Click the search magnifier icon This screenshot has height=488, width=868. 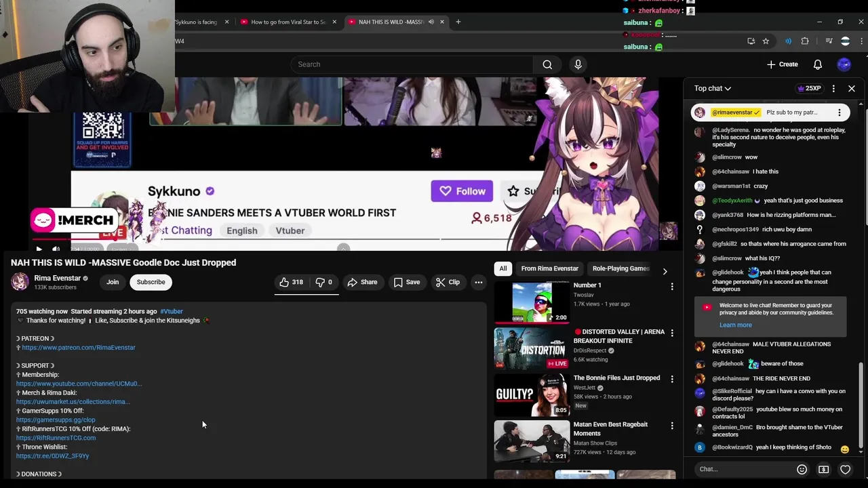[547, 64]
